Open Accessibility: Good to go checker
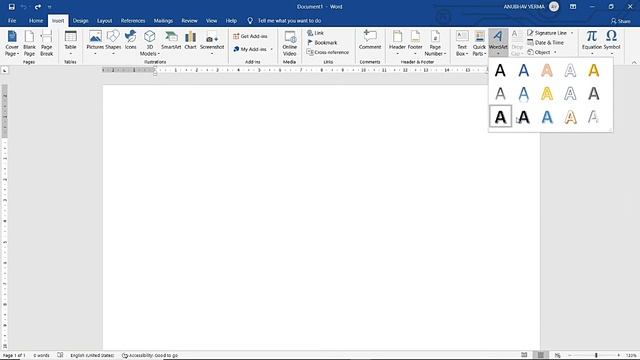Image resolution: width=640 pixels, height=360 pixels. tap(150, 356)
